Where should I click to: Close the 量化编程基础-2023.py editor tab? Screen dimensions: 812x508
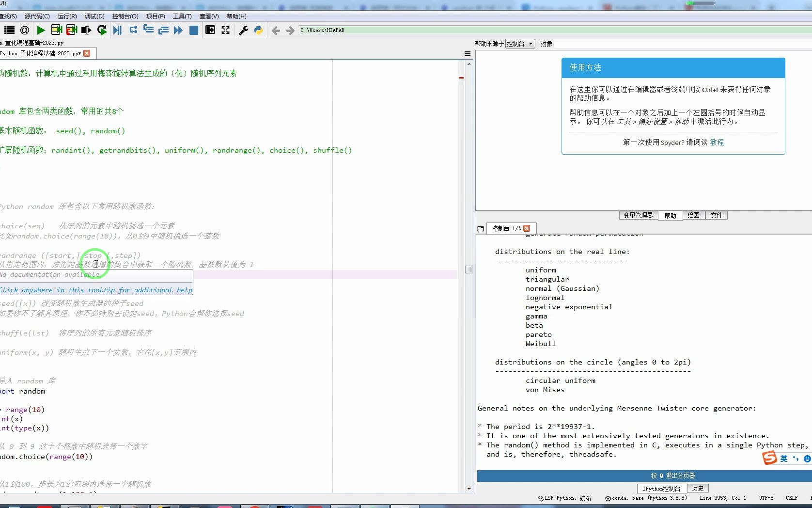(87, 53)
